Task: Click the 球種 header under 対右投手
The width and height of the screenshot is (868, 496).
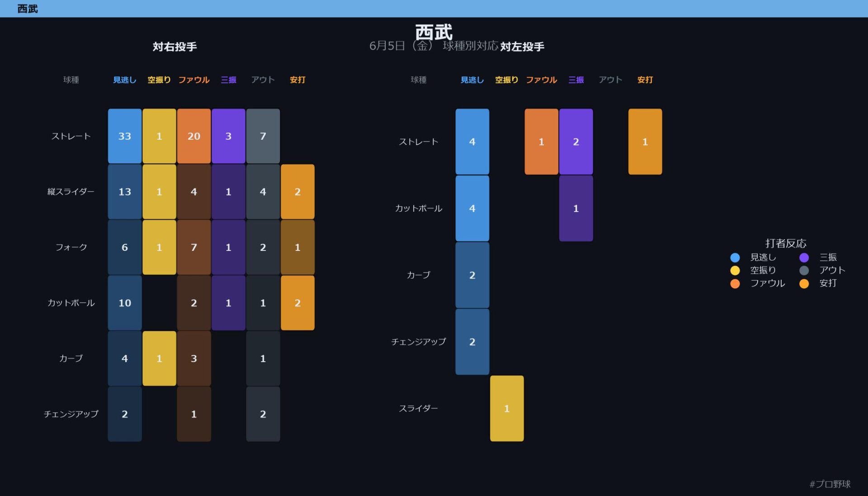Action: [71, 80]
